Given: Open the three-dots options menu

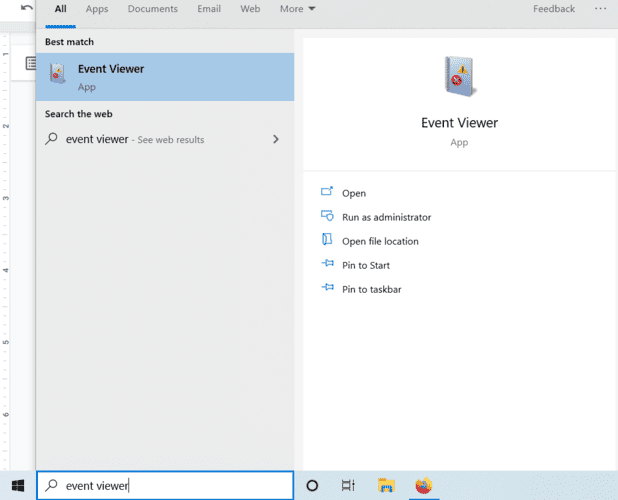Looking at the screenshot, I should tap(600, 9).
